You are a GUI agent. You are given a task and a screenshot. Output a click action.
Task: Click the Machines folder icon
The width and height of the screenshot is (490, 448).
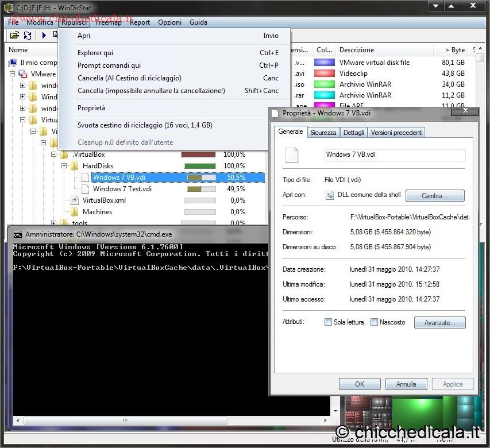pos(75,212)
